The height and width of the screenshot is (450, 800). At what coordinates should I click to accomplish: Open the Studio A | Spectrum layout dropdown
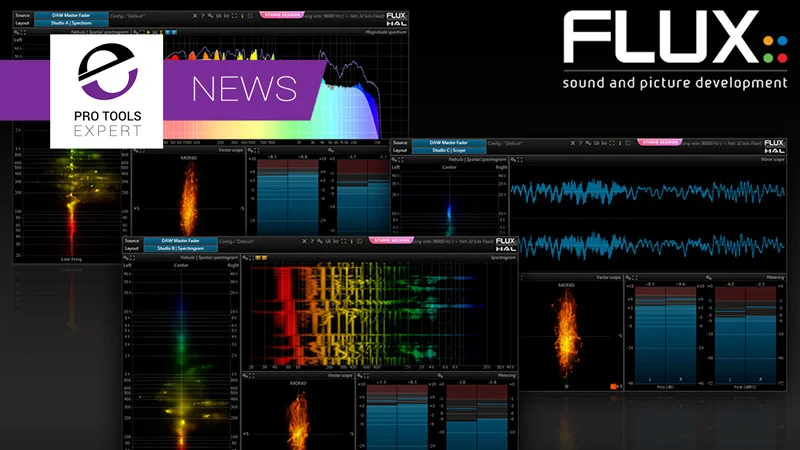click(71, 23)
